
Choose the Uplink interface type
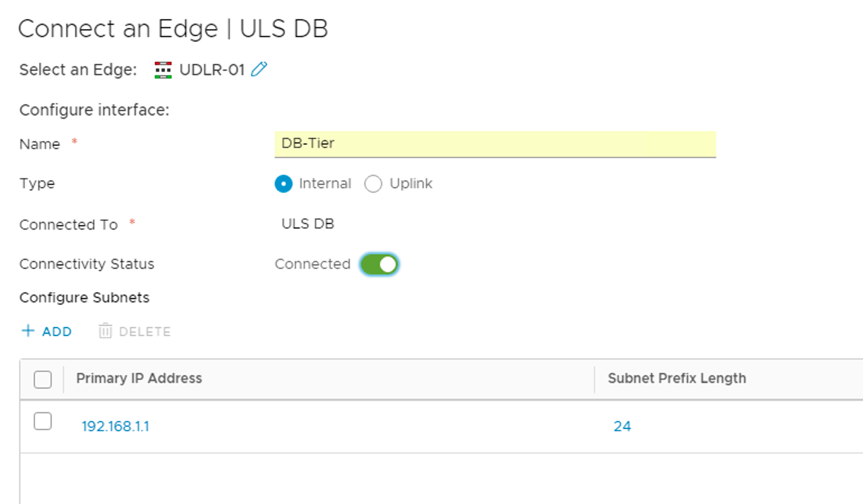pos(373,184)
